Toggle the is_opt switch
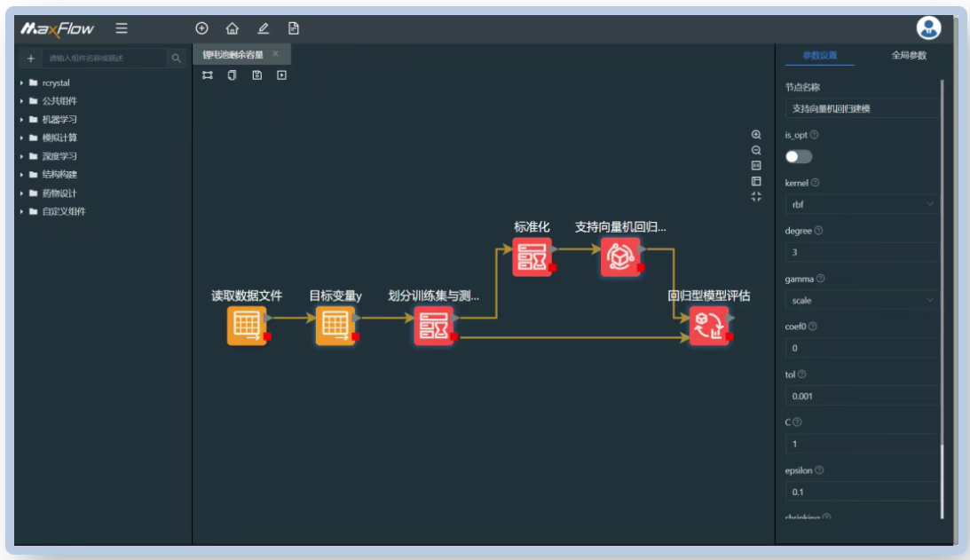970x560 pixels. click(798, 156)
